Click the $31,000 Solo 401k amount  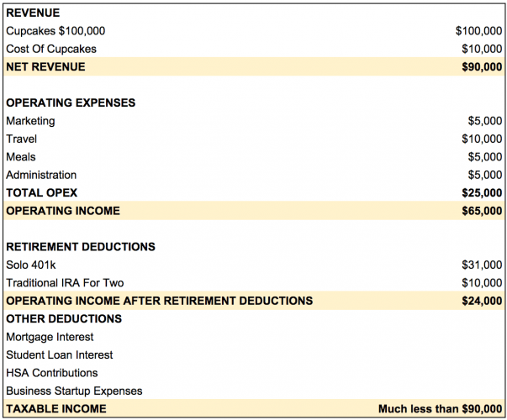pos(482,265)
